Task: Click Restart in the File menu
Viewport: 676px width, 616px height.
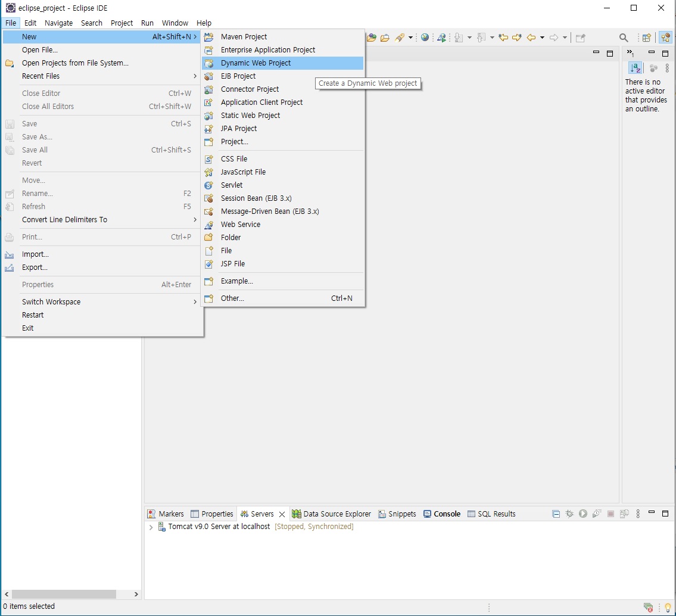Action: [x=102, y=315]
